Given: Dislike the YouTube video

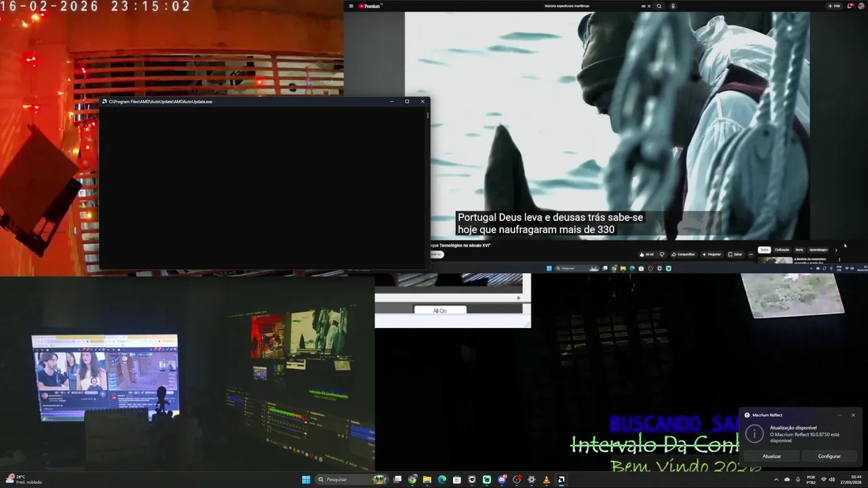Looking at the screenshot, I should [x=662, y=254].
